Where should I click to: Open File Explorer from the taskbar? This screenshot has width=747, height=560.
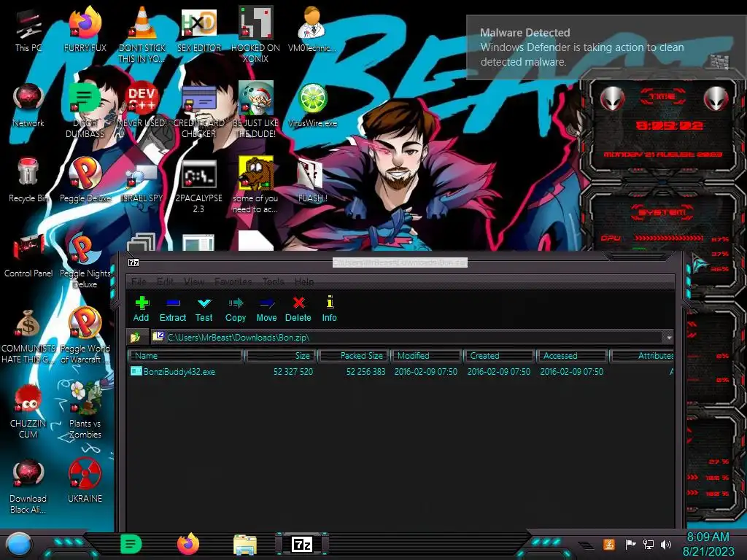point(245,544)
